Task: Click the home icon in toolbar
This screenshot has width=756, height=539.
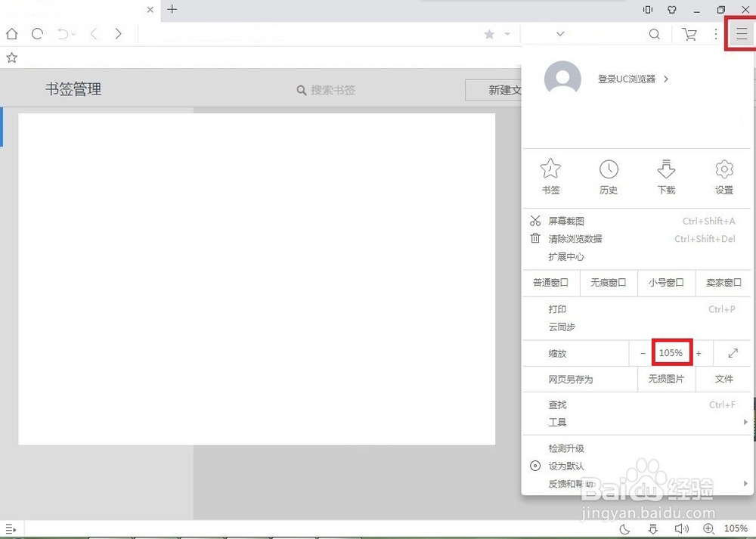Action: tap(11, 34)
